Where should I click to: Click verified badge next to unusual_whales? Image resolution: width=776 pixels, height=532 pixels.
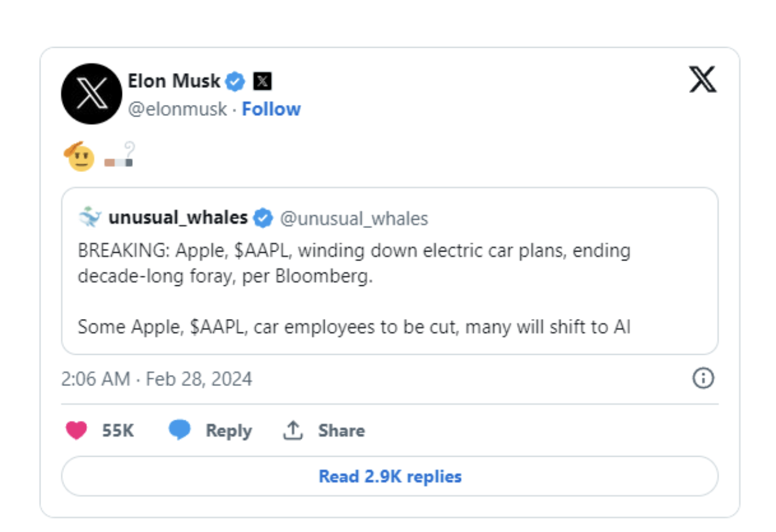click(x=262, y=218)
